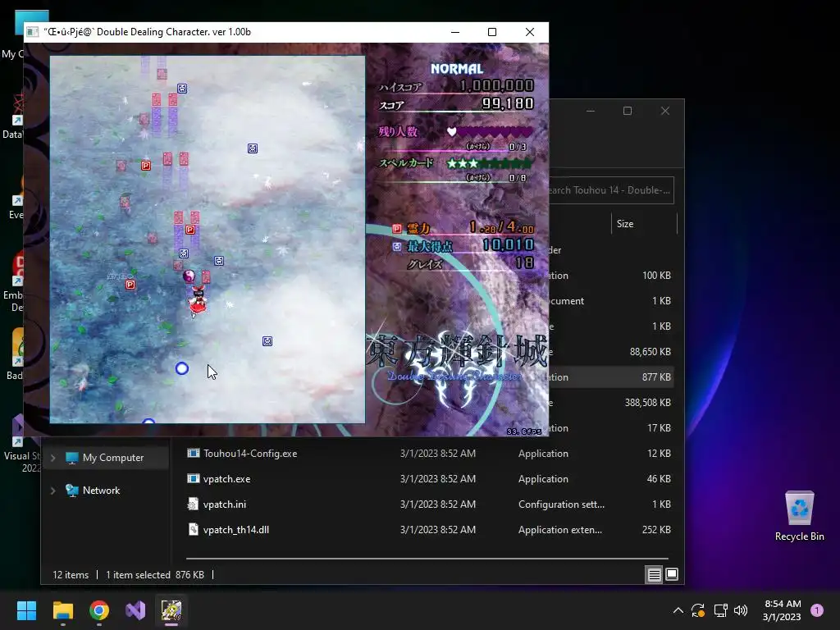This screenshot has height=630, width=840.
Task: Click the Visual Studio 2022 desktop shortcut
Action: (x=21, y=444)
